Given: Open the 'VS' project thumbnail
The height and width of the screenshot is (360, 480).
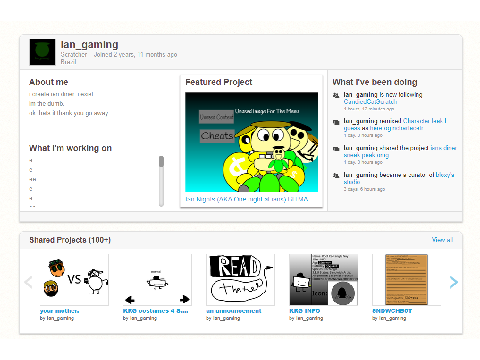Looking at the screenshot, I should coord(74,279).
